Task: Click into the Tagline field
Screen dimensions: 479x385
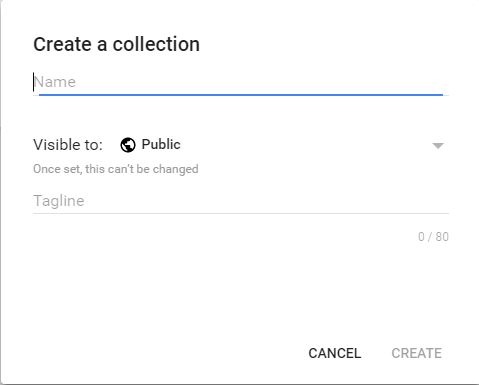Action: pyautogui.click(x=241, y=201)
